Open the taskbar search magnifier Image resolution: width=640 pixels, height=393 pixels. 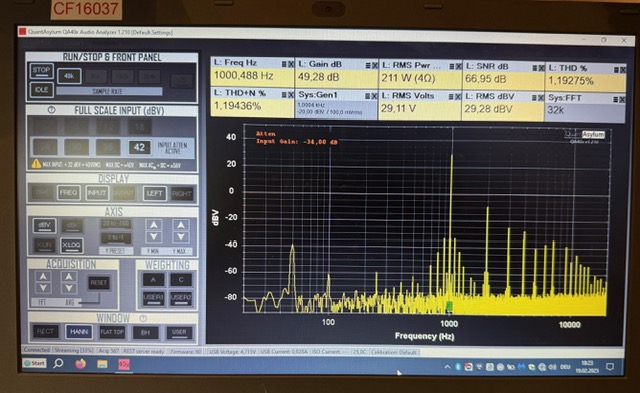point(58,363)
